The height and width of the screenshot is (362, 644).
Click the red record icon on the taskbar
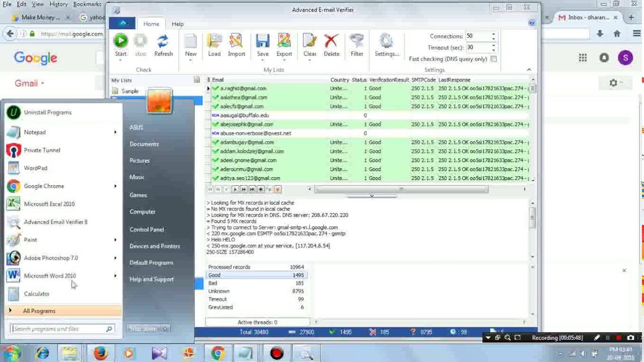point(276,353)
